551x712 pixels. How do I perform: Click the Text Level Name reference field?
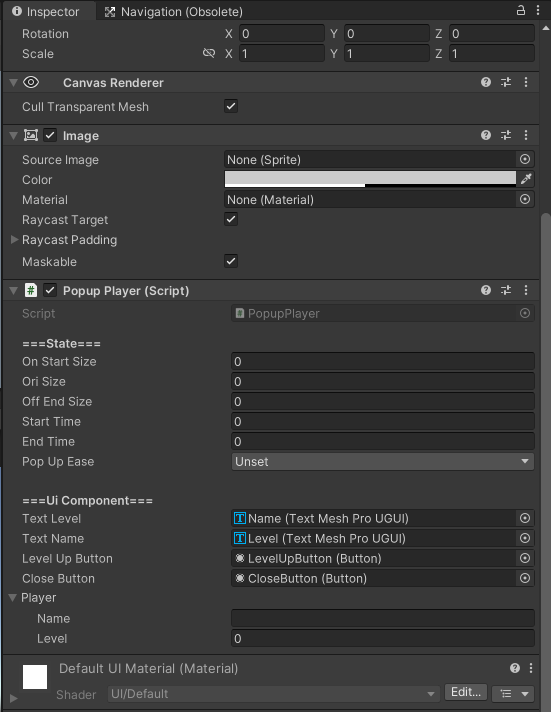(374, 518)
